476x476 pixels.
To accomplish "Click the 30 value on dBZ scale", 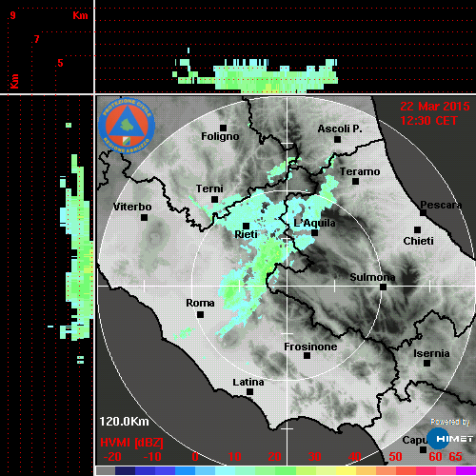I will tap(314, 457).
